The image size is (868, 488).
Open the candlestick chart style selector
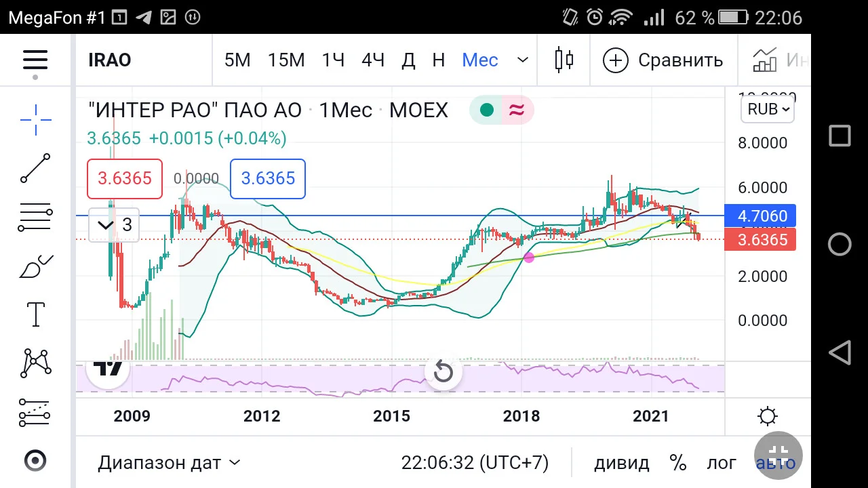click(564, 60)
